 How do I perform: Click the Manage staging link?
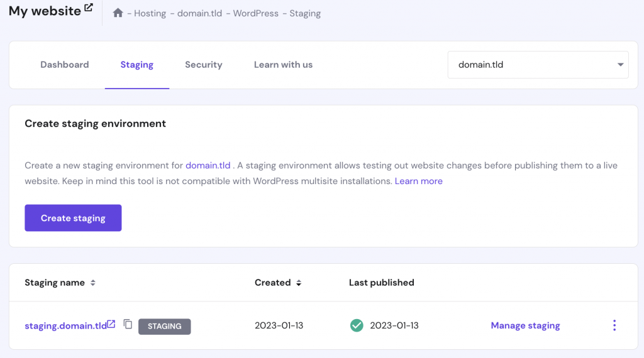tap(525, 325)
